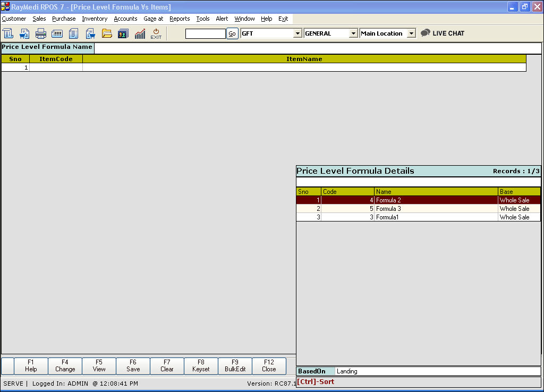Click the barcode label icon
Viewport: 544px width, 392px height.
tap(57, 33)
